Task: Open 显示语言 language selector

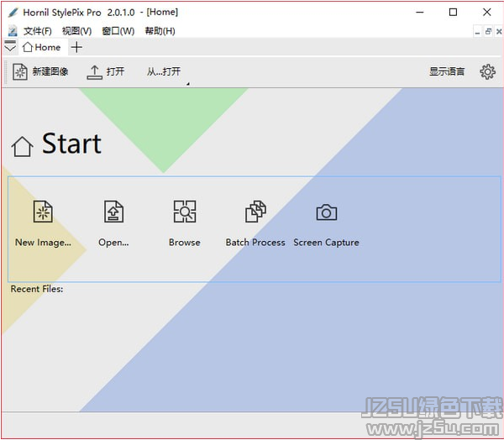Action: coord(447,72)
